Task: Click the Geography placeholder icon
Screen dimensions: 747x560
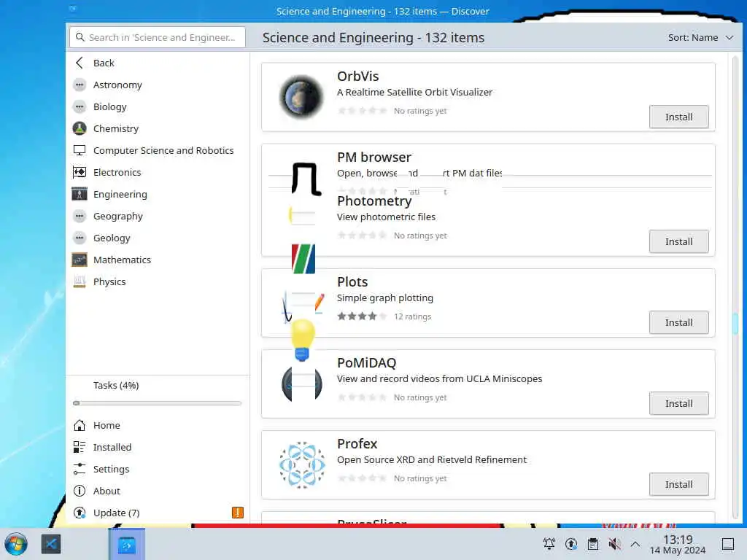Action: [x=80, y=216]
